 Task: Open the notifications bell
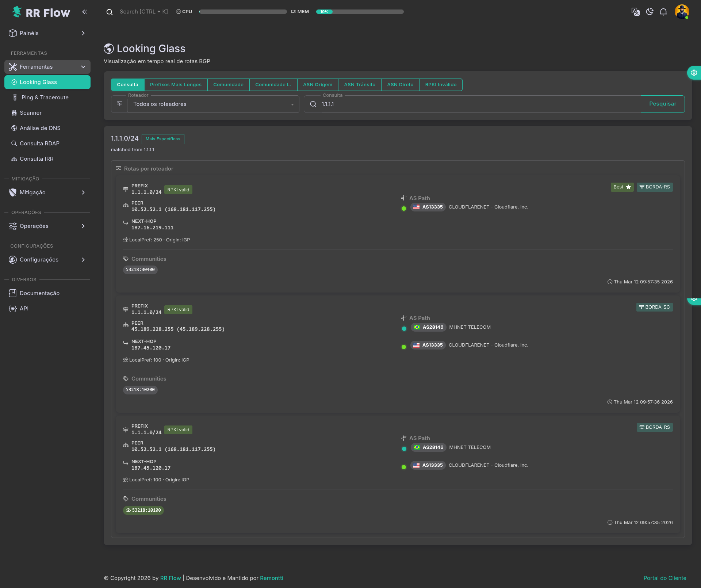(x=663, y=12)
